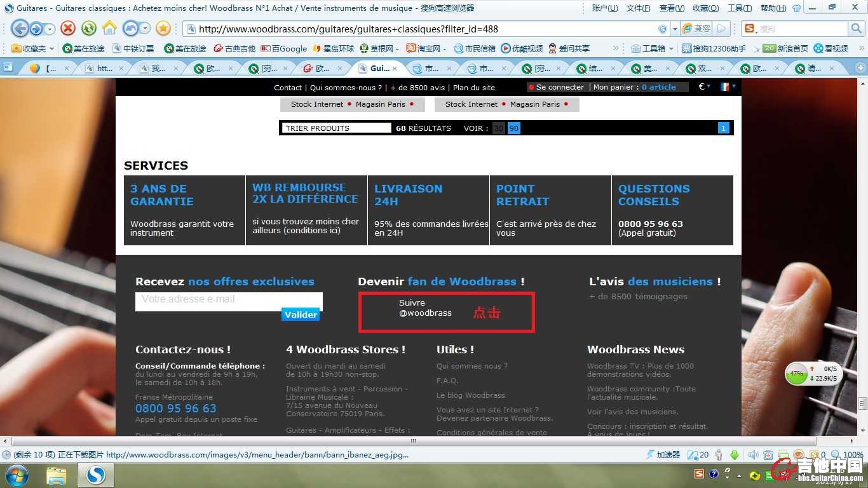Click page number 1 pagination button

click(x=723, y=128)
